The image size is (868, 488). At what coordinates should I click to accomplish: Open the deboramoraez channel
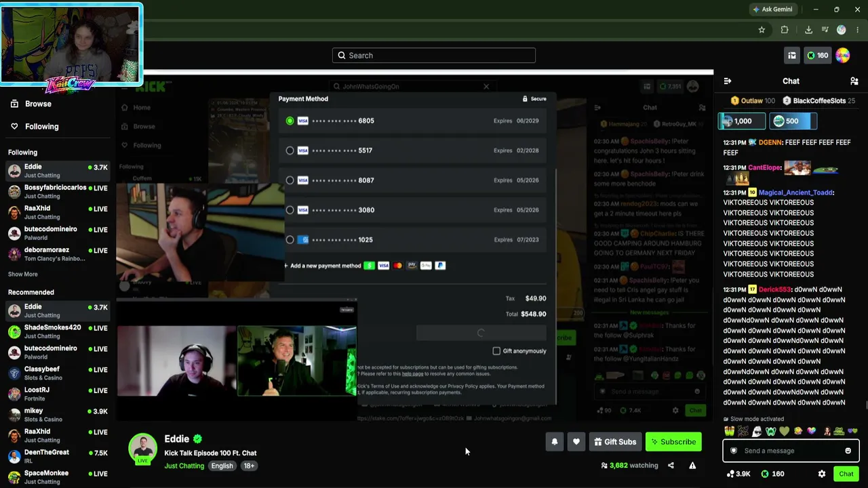(58, 254)
